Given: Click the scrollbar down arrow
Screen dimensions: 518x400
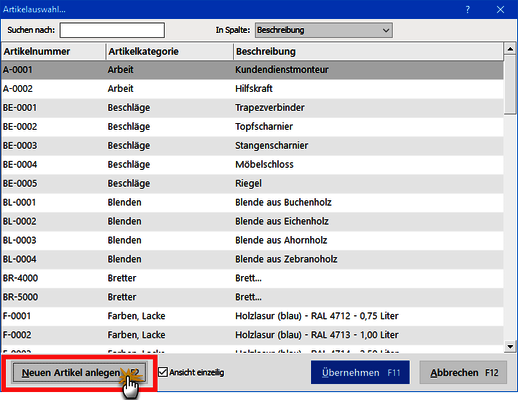Looking at the screenshot, I should point(510,346).
